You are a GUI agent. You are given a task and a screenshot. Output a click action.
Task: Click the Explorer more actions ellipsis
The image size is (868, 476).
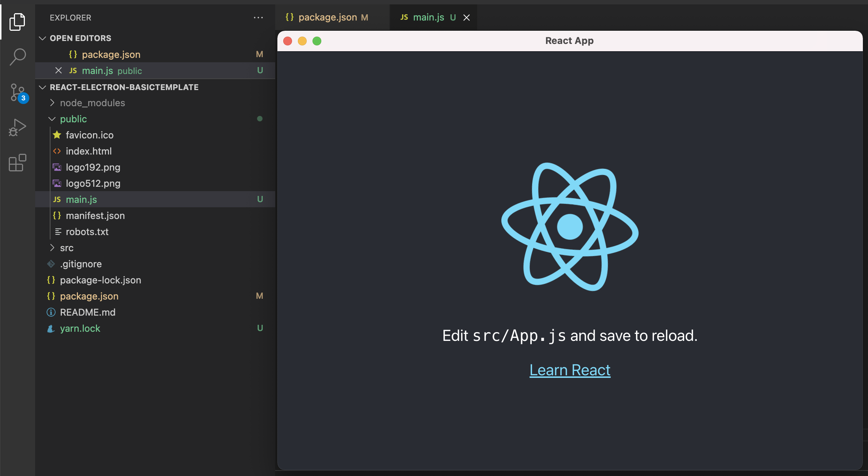pos(258,18)
